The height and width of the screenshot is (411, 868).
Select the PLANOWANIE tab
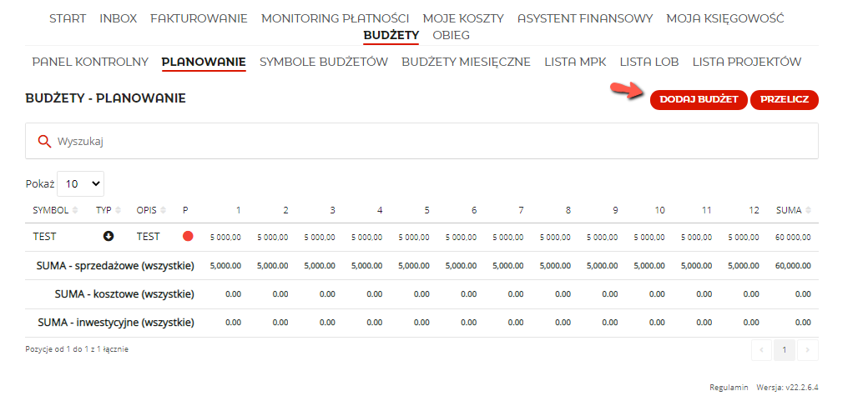[204, 62]
